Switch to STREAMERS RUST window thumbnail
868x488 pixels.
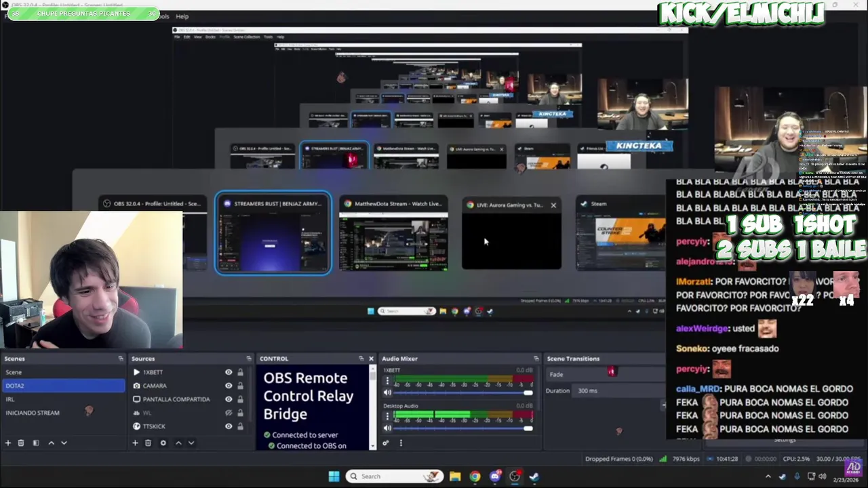[273, 233]
